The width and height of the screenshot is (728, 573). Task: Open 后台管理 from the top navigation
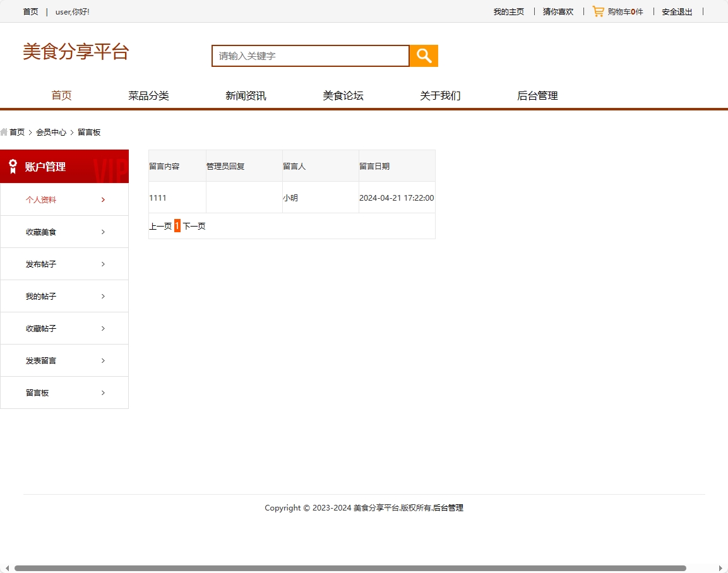click(537, 95)
